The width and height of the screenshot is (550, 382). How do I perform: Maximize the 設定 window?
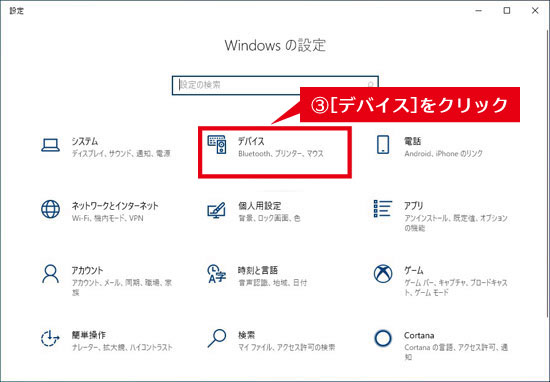point(507,11)
